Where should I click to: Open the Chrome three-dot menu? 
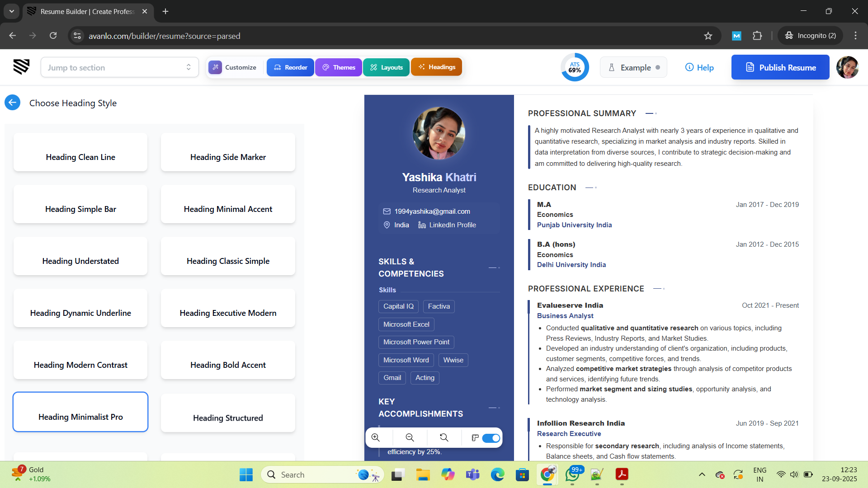click(x=855, y=36)
